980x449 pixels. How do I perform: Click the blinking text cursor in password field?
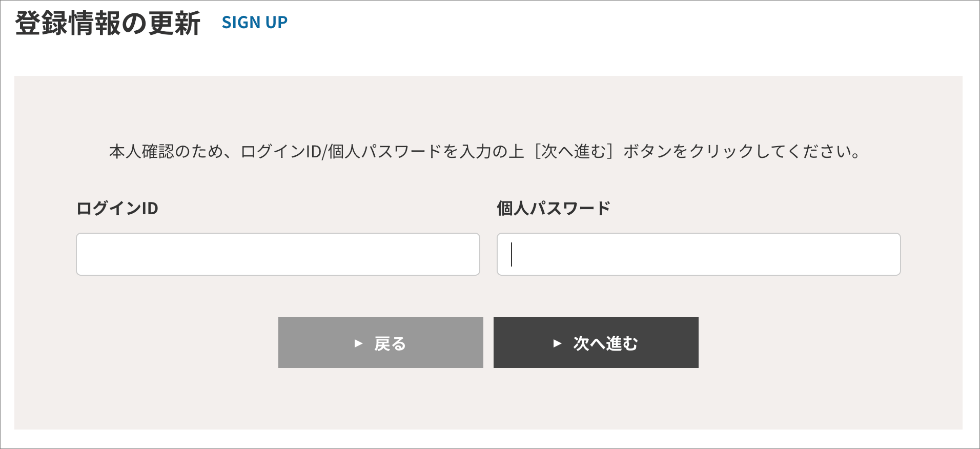(x=512, y=254)
